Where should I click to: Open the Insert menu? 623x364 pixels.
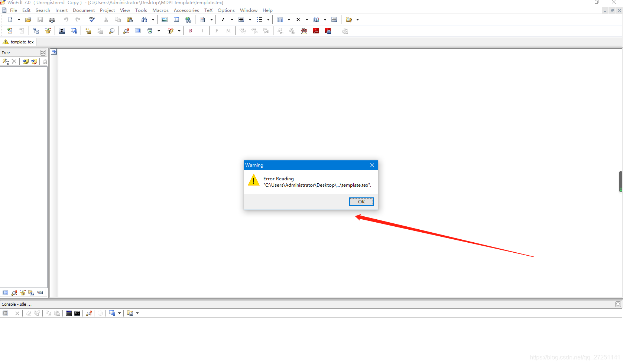[62, 10]
